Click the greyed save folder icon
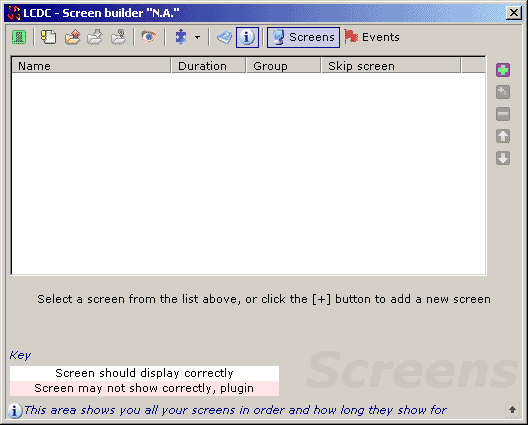 coord(95,37)
